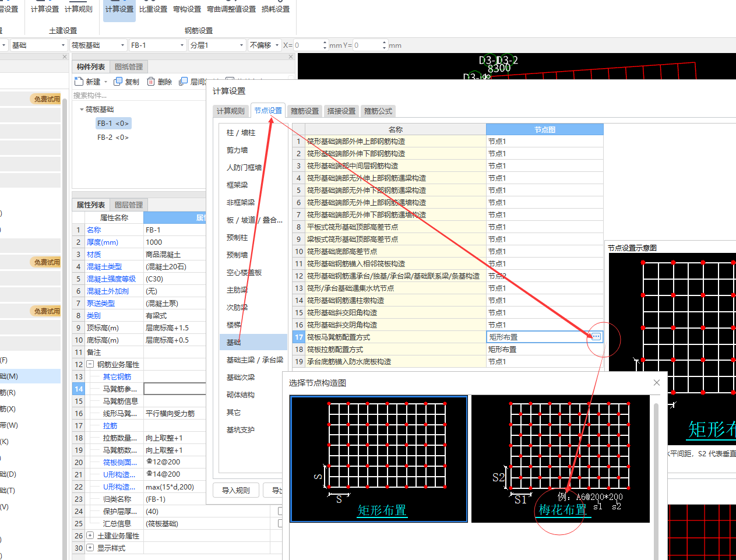Switch to the 图纸管理 tab
The width and height of the screenshot is (736, 560).
tap(129, 67)
